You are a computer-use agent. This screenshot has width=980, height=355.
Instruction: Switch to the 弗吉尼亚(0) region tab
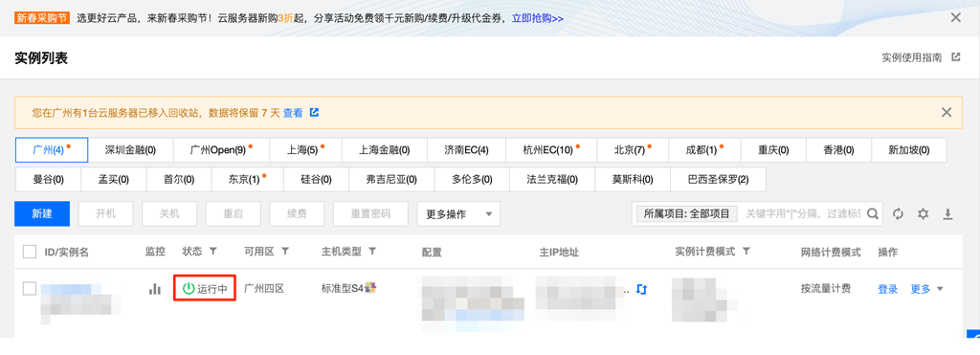pyautogui.click(x=391, y=179)
